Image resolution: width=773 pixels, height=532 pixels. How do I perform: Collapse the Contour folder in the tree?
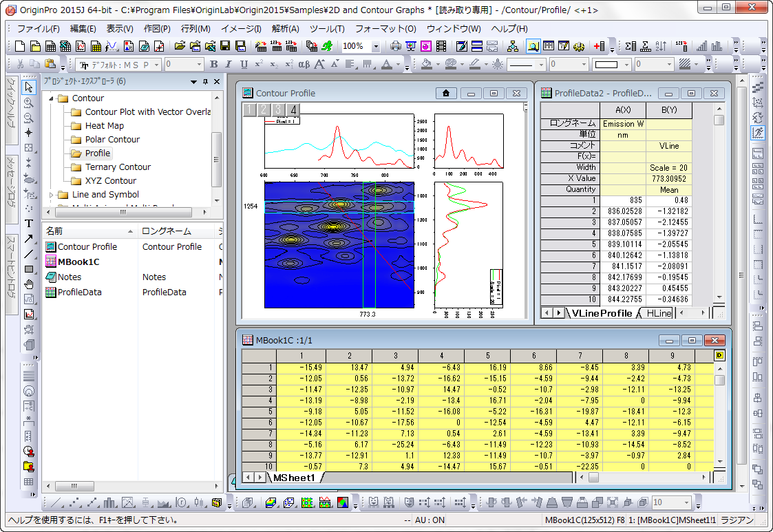point(51,98)
